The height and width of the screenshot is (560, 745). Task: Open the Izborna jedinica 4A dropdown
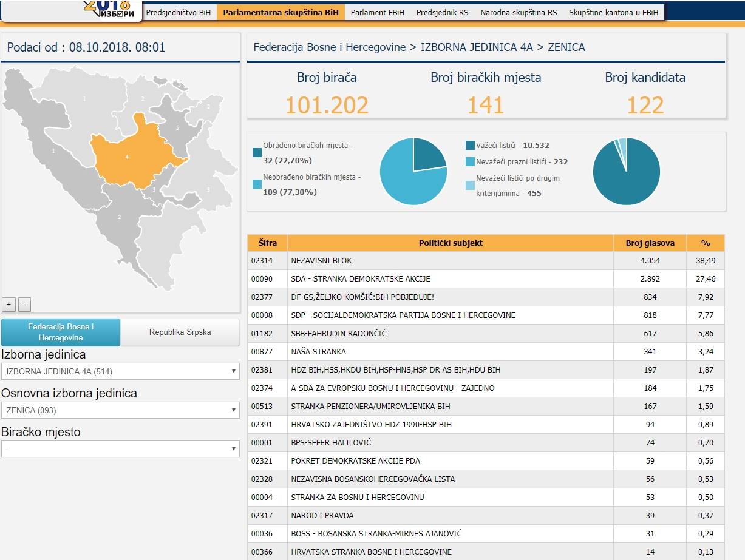coord(120,371)
